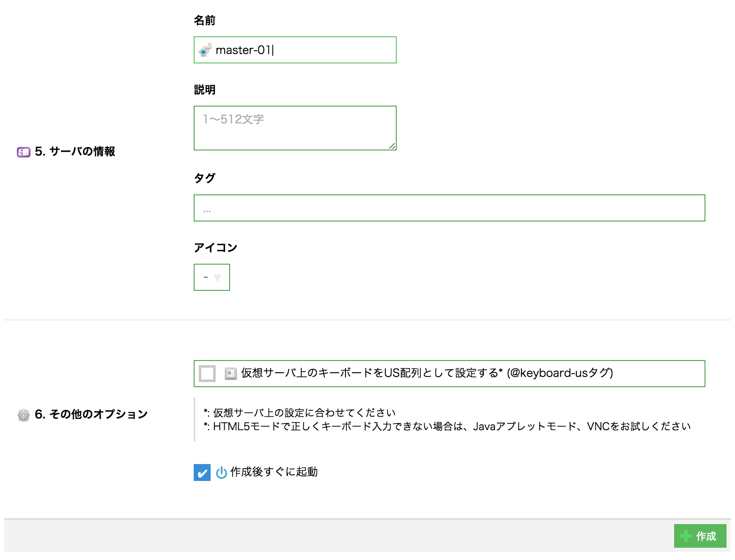
Task: Click the resize handle of the 説明 textarea
Action: [392, 146]
